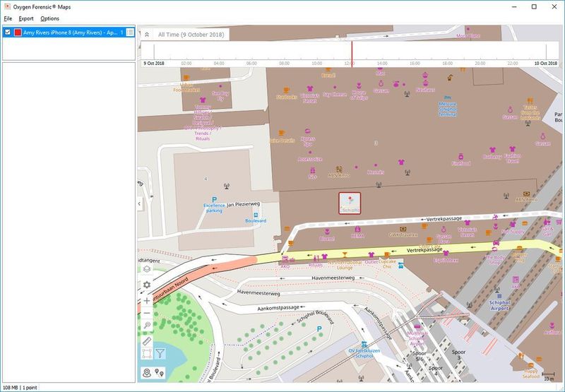Maximize the Oxygen Forensic Maps window
Screen dimensions: 565x392
534,6
